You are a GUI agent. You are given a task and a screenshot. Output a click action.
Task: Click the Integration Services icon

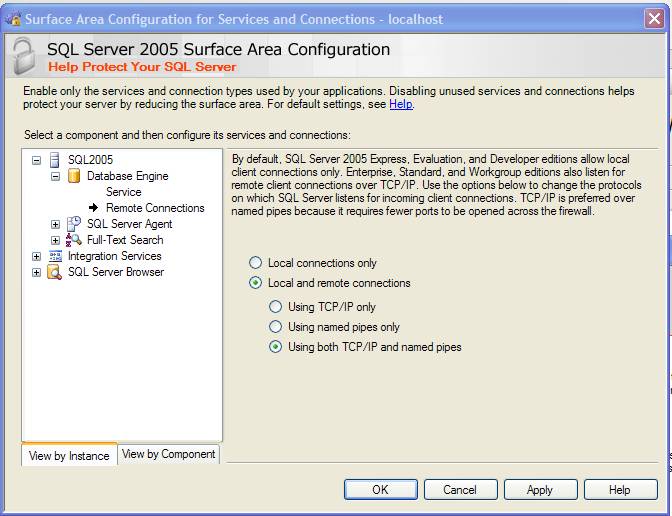[55, 256]
